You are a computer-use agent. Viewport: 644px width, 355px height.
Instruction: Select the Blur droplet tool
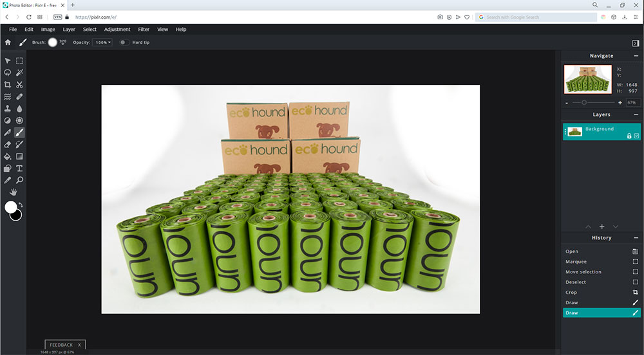pyautogui.click(x=19, y=109)
